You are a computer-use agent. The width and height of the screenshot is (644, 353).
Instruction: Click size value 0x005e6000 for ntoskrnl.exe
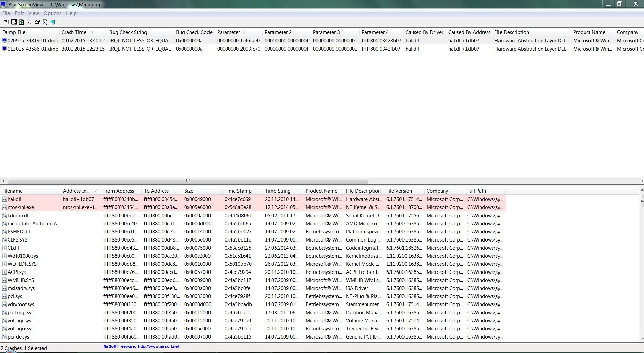[x=197, y=207]
